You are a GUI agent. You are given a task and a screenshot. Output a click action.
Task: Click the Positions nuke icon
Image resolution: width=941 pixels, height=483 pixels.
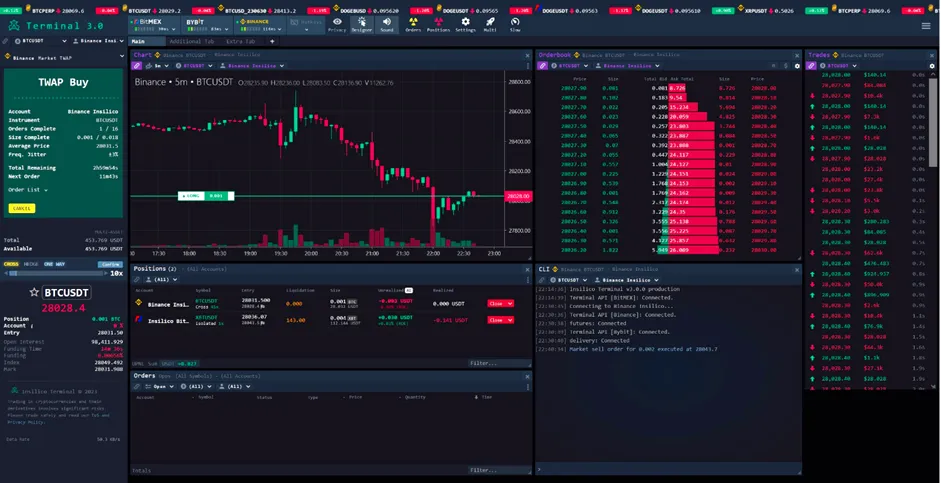tap(438, 24)
